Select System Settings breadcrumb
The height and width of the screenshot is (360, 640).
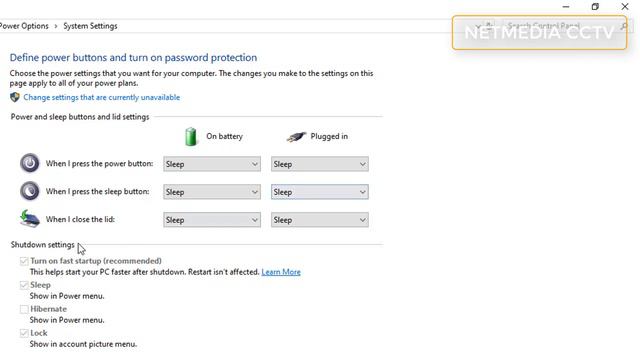90,26
